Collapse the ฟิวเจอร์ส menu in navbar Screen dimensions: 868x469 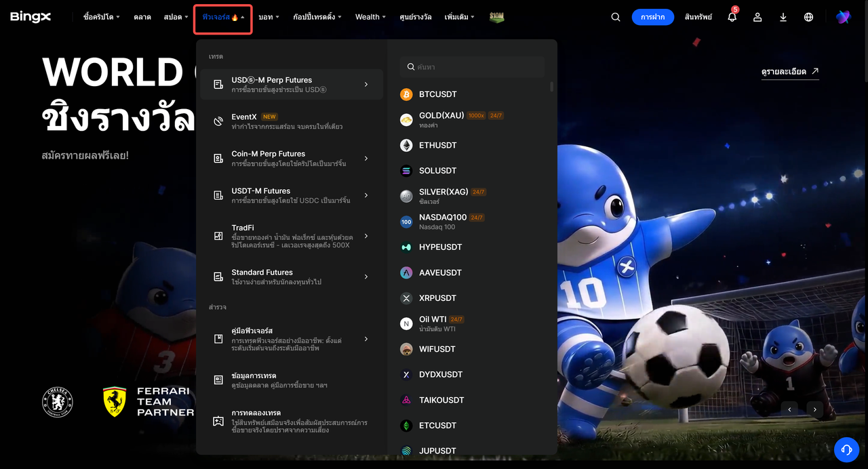click(223, 17)
